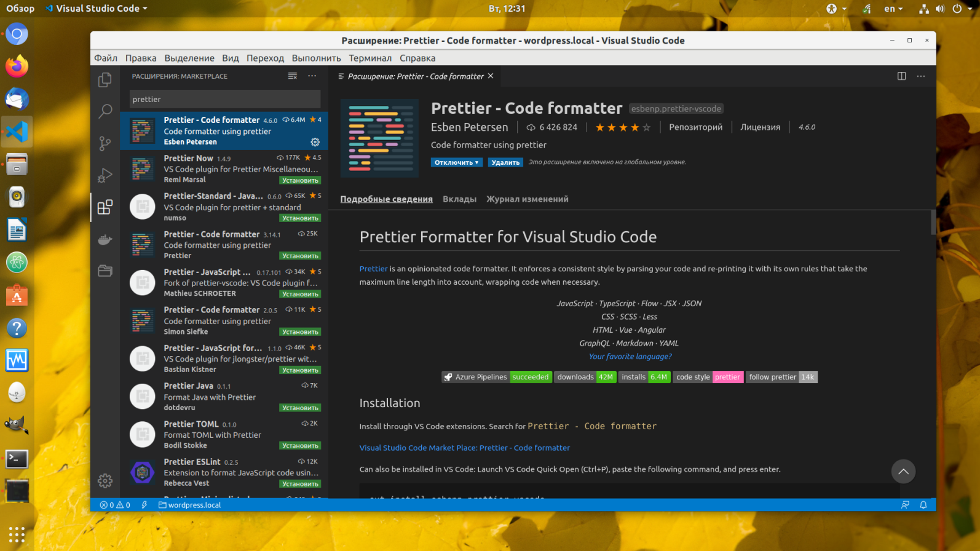Open the Терминал menu

369,58
